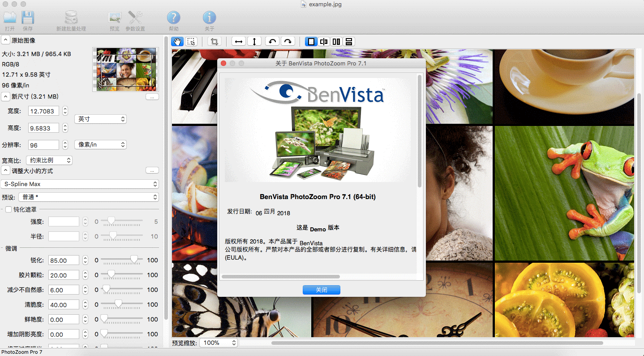The image size is (644, 356).
Task: Flip image vertically
Action: click(254, 42)
